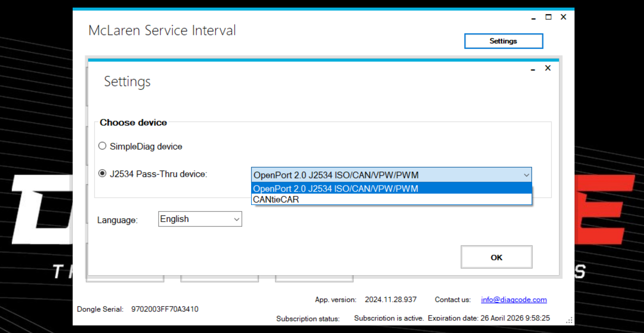Image resolution: width=644 pixels, height=333 pixels.
Task: Click the 'Contact us:' label
Action: tap(453, 300)
